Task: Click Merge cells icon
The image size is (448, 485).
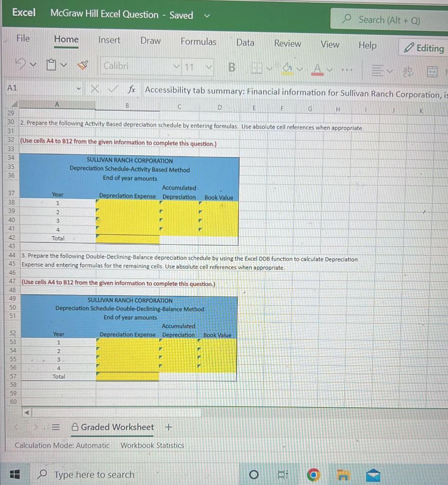Action: [x=432, y=72]
